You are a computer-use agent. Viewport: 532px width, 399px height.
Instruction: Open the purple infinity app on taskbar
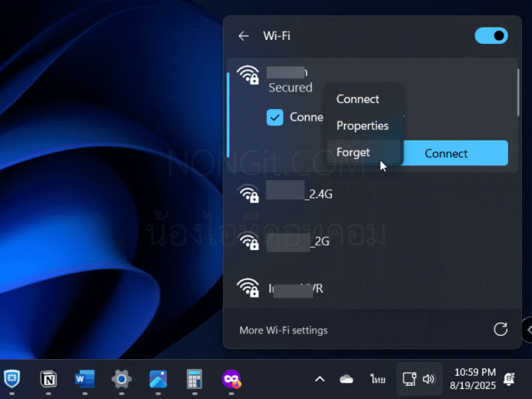pos(231,379)
